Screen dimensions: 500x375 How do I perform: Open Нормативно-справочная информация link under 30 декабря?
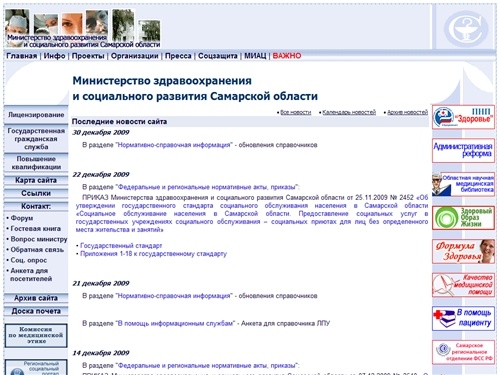(173, 145)
